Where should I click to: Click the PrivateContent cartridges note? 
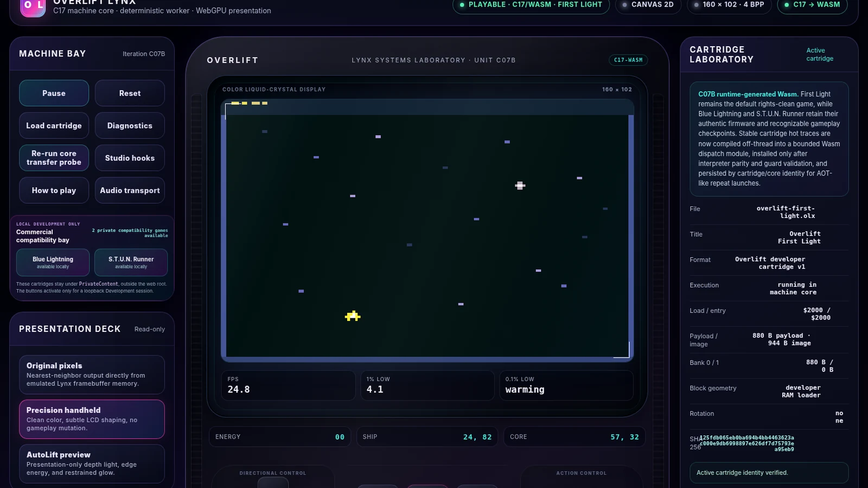tap(92, 287)
